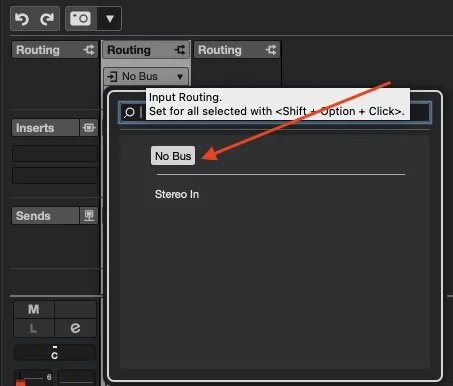
Task: Click the search field in routing popup
Action: point(275,112)
